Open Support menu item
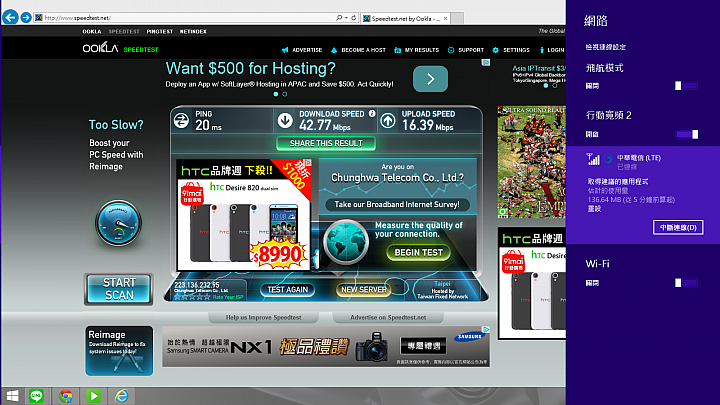Screen dimensions: 720x405 pyautogui.click(x=466, y=50)
